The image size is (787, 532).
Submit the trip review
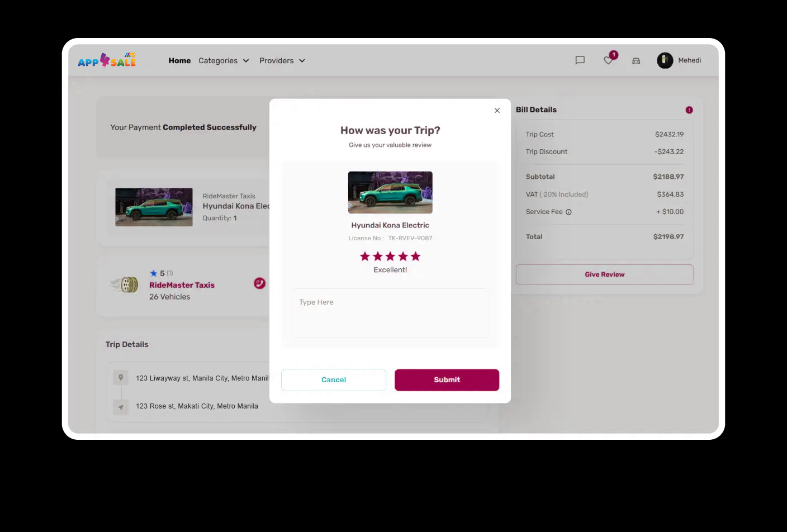[x=447, y=380]
